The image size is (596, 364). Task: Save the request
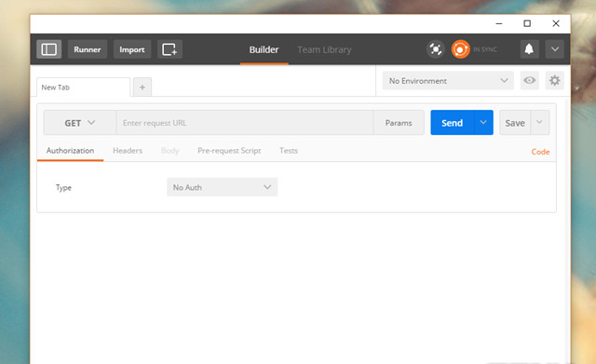[x=515, y=123]
